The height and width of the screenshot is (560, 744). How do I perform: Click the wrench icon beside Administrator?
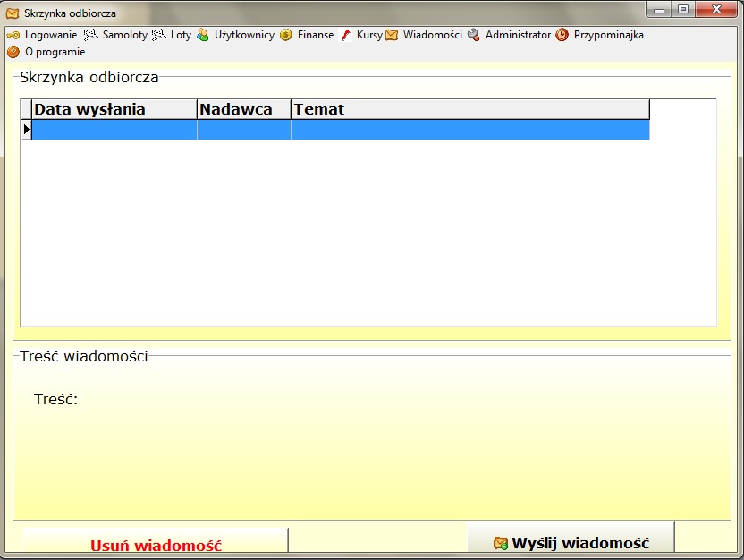(x=474, y=35)
